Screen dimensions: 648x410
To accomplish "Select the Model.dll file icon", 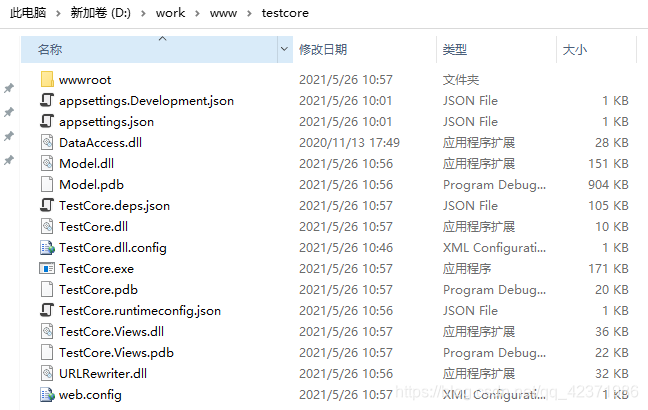I will coord(47,163).
